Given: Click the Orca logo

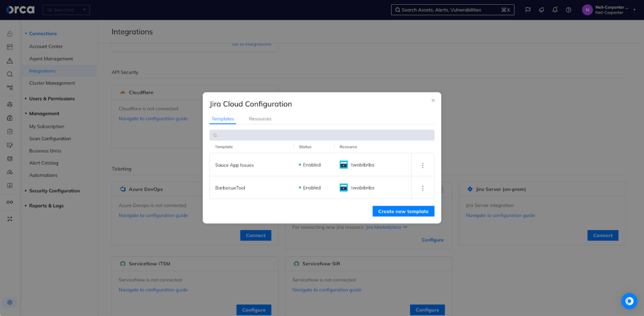Looking at the screenshot, I should 20,10.
